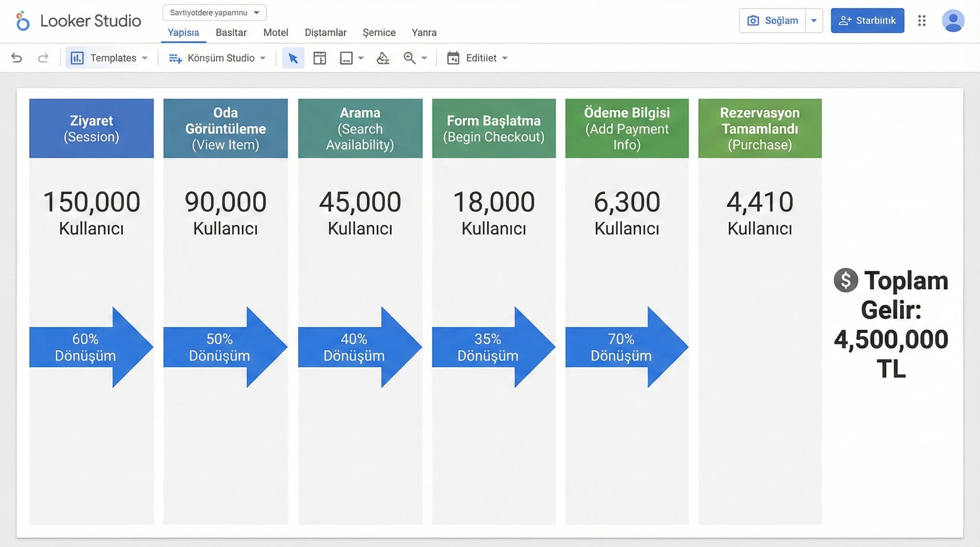Click the Starbiıtık share button
980x547 pixels.
pos(867,21)
